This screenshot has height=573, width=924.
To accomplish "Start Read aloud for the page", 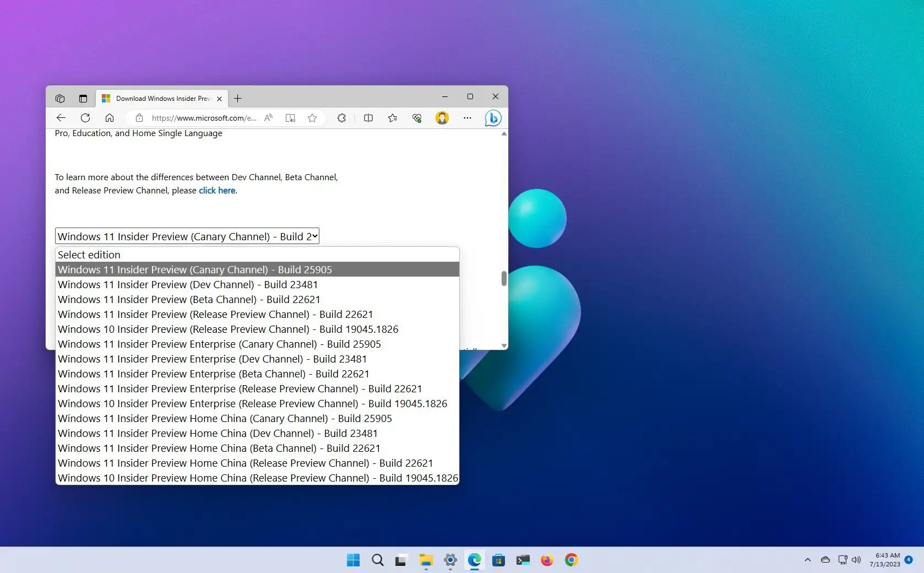I will [268, 118].
